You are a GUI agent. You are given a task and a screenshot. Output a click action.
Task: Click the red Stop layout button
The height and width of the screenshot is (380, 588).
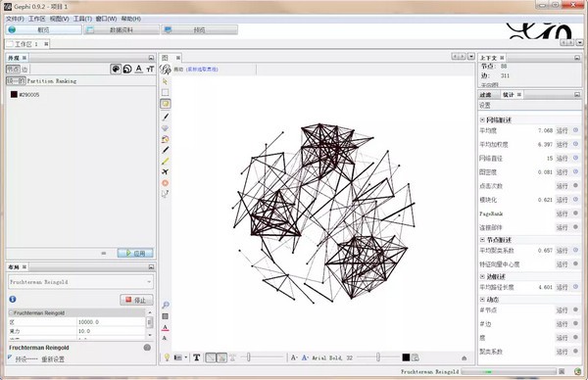pos(136,300)
